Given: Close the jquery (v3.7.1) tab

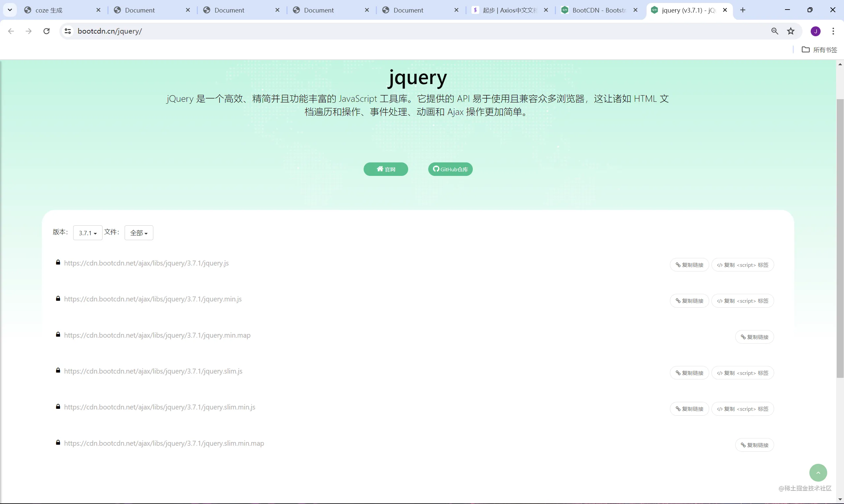Looking at the screenshot, I should (x=725, y=10).
